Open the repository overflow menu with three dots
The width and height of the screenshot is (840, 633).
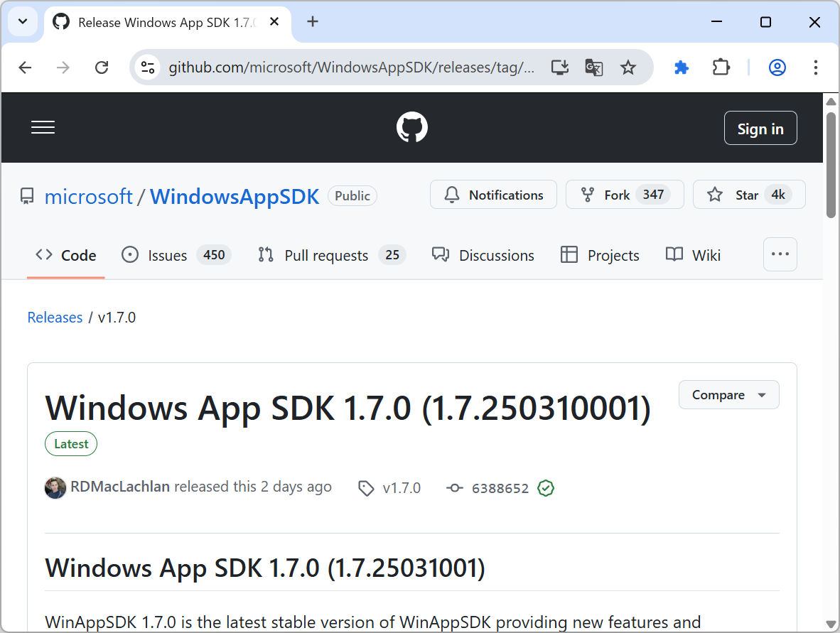[x=780, y=254]
